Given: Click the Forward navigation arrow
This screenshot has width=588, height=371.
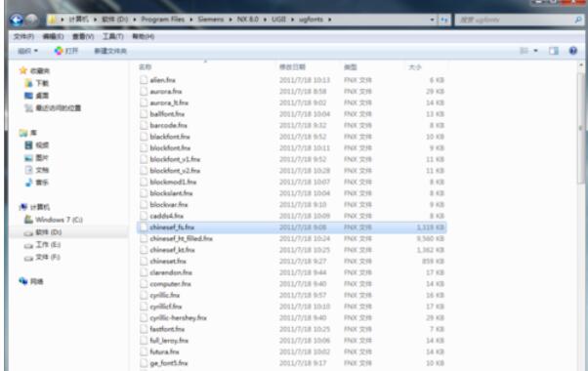Looking at the screenshot, I should (x=32, y=20).
